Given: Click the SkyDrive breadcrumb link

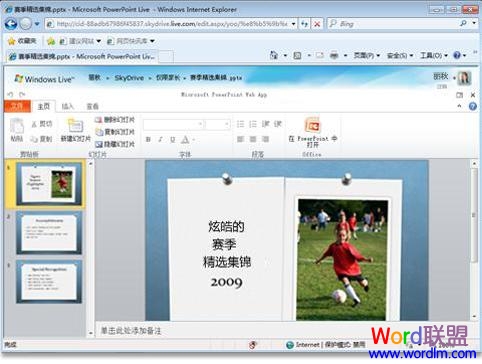Looking at the screenshot, I should click(129, 78).
